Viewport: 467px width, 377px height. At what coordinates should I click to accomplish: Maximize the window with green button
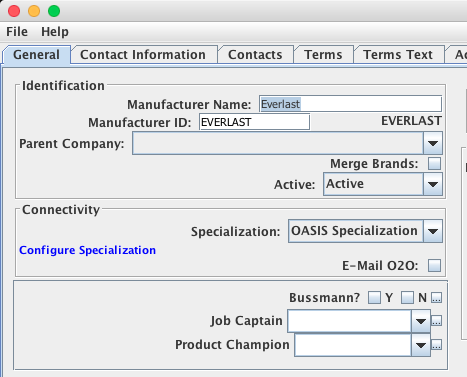[54, 11]
